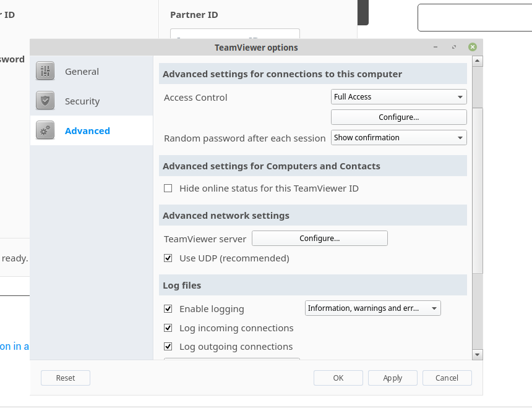Minimize the TeamViewer options window
This screenshot has height=419, width=532.
tap(435, 47)
